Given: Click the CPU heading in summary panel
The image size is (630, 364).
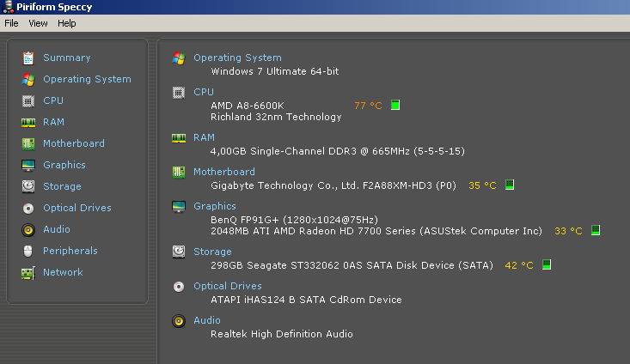Looking at the screenshot, I should [204, 92].
